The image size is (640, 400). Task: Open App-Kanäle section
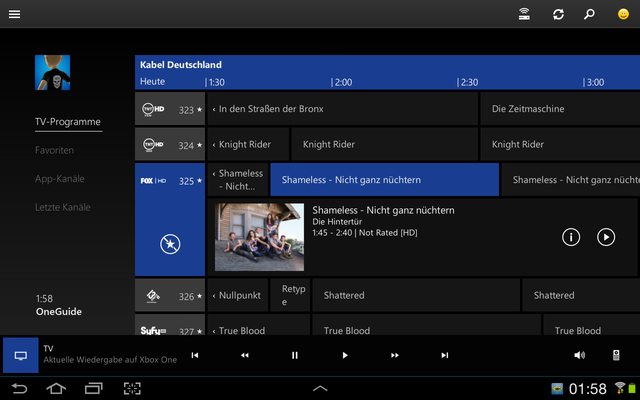[60, 179]
